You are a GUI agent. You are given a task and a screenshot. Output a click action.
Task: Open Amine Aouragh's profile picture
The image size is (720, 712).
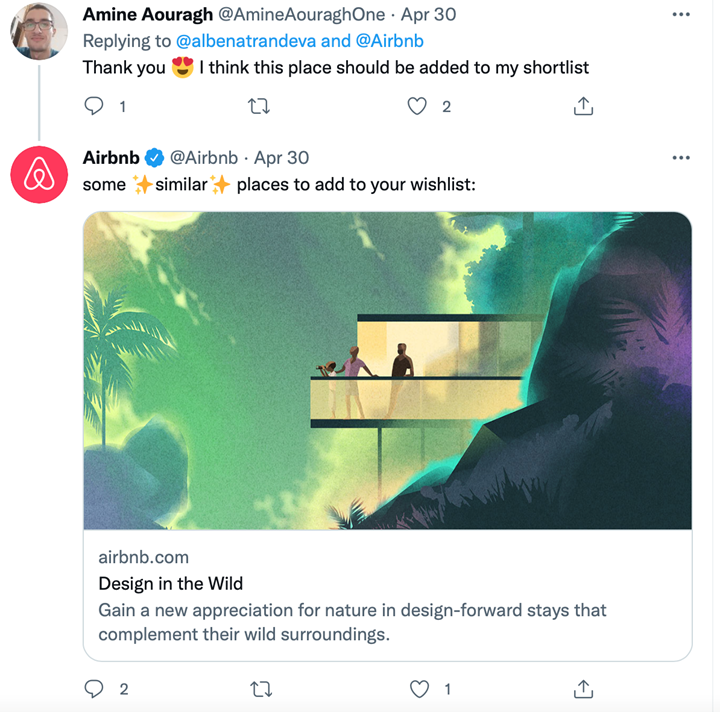pos(38,30)
